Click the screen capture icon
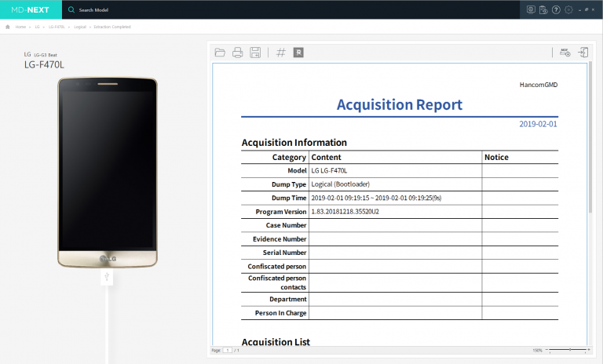This screenshot has height=364, width=603. pyautogui.click(x=531, y=10)
